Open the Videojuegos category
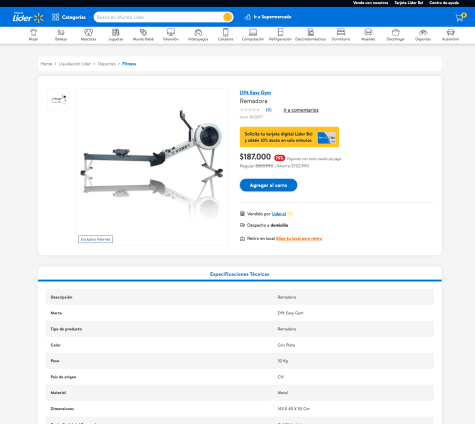Image resolution: width=475 pixels, height=424 pixels. click(198, 35)
